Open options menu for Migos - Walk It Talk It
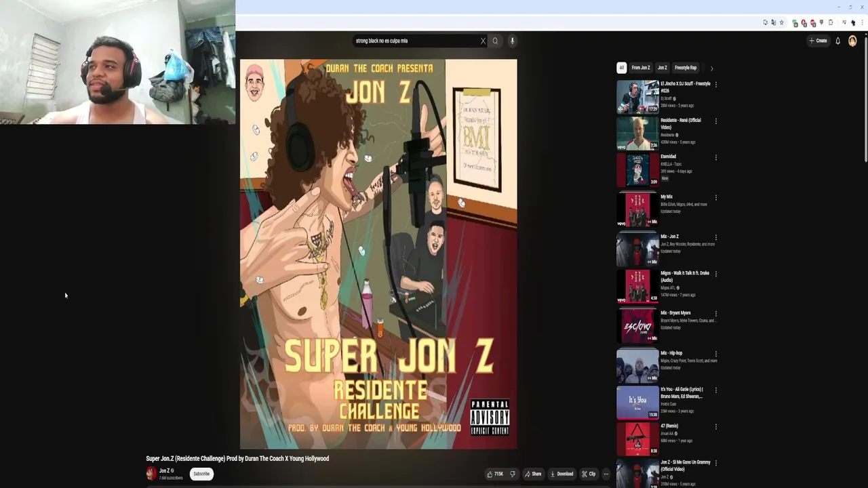 click(x=716, y=274)
